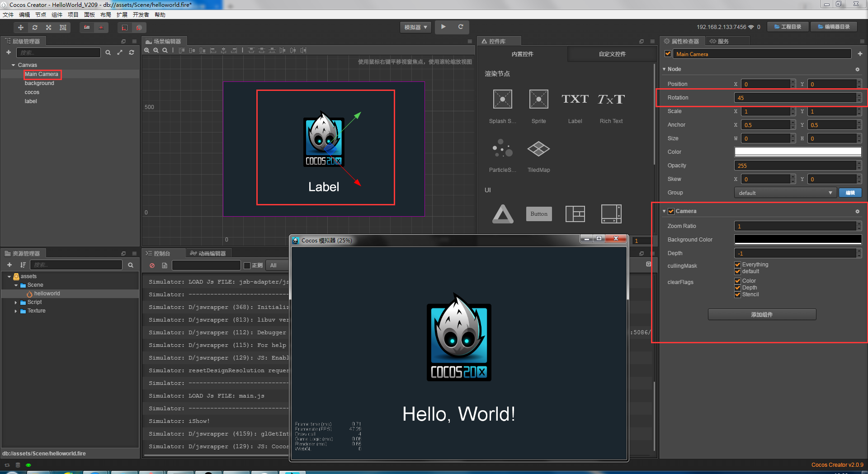Open the console log file
This screenshot has height=474, width=868.
point(165,265)
